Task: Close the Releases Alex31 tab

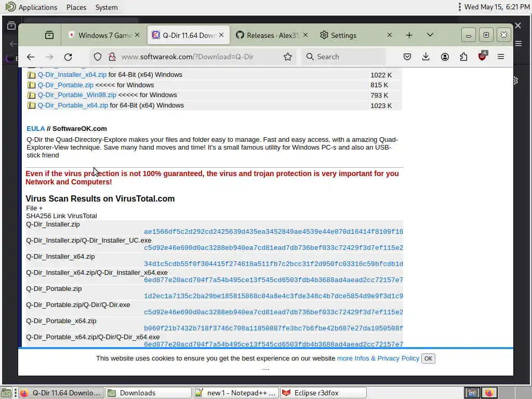Action: coord(305,35)
